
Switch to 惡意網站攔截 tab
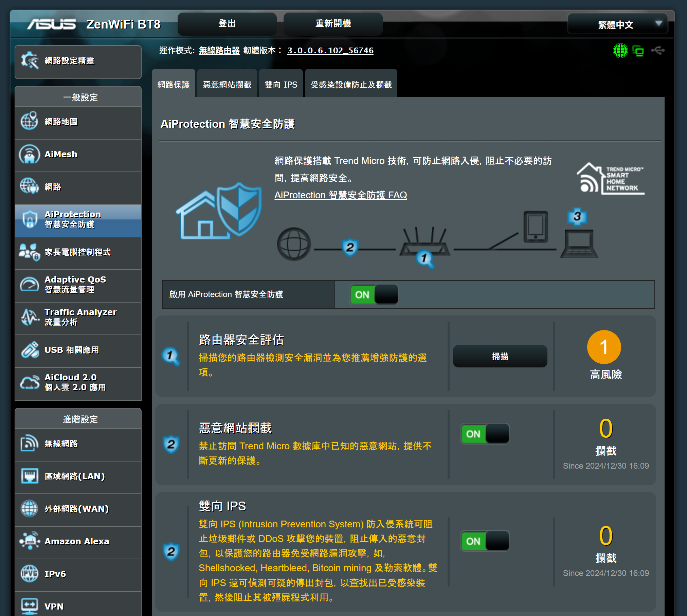tap(227, 85)
